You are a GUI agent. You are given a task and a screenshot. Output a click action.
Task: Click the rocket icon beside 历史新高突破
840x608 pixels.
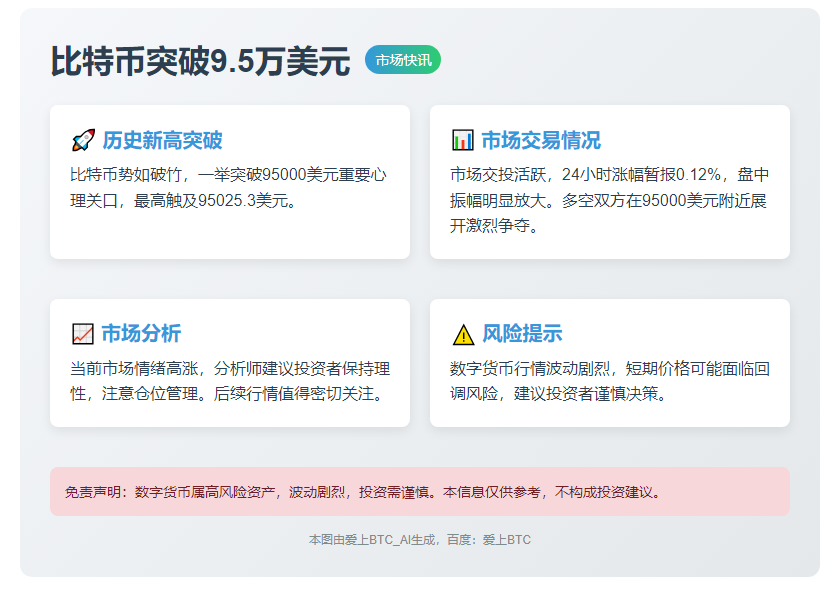tap(83, 140)
